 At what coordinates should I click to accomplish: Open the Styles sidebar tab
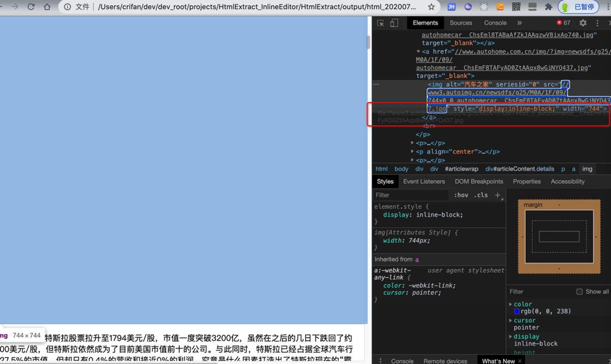click(x=385, y=181)
